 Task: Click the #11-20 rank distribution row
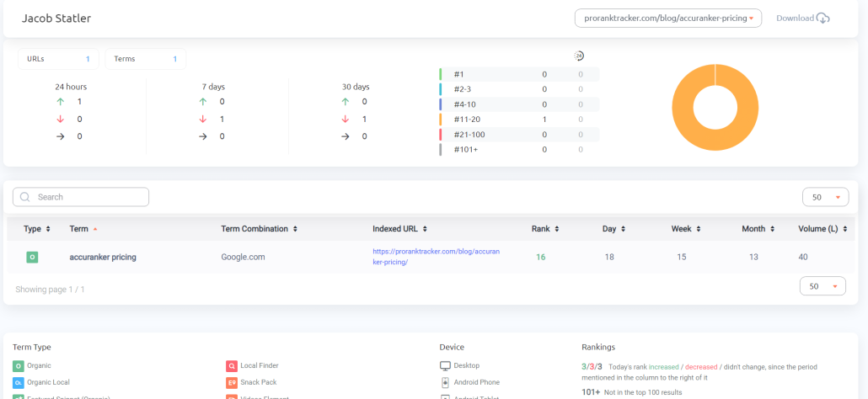[x=519, y=119]
